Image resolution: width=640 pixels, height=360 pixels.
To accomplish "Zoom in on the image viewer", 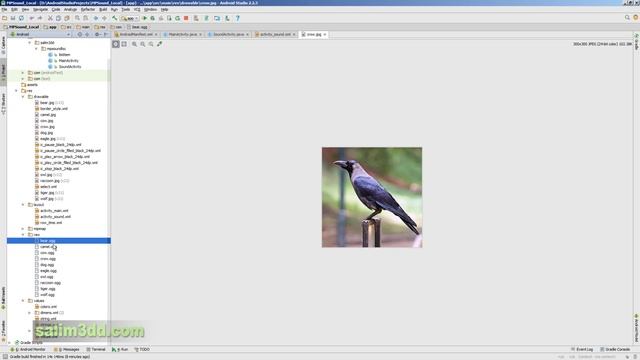I will tap(134, 44).
